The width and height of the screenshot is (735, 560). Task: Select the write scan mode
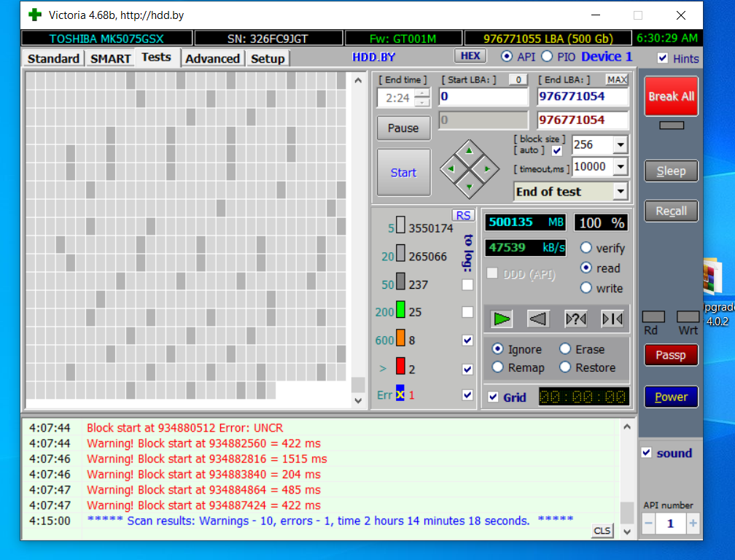click(x=586, y=287)
